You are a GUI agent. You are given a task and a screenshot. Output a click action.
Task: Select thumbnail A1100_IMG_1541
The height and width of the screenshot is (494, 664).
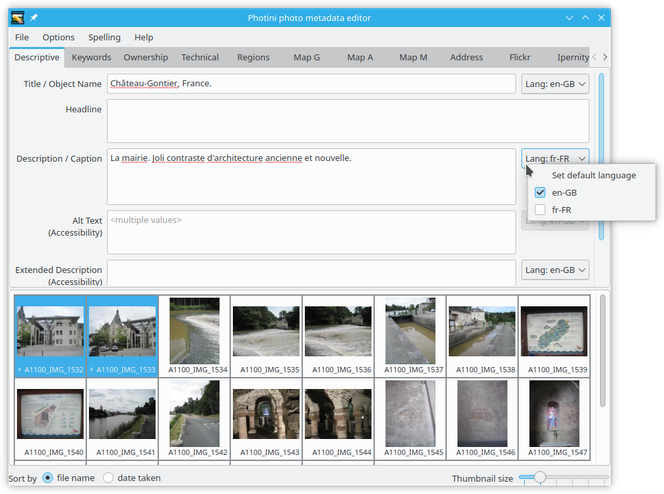point(122,419)
